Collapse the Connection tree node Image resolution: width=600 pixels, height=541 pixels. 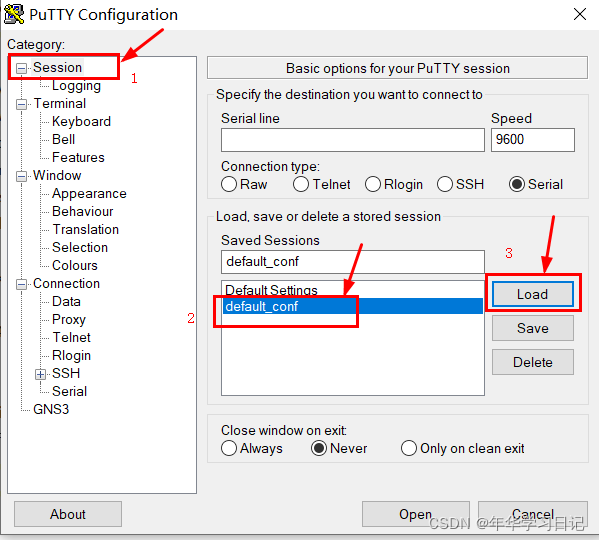[x=21, y=284]
